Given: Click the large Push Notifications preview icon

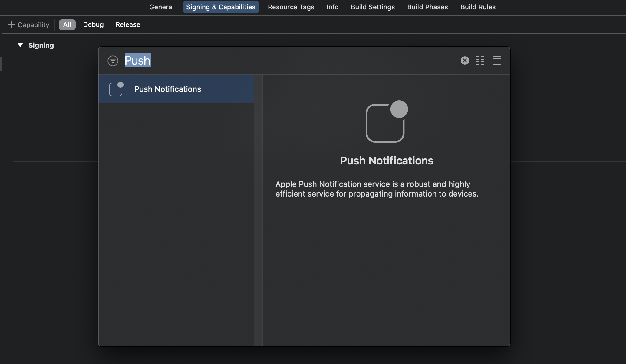Looking at the screenshot, I should pos(387,122).
